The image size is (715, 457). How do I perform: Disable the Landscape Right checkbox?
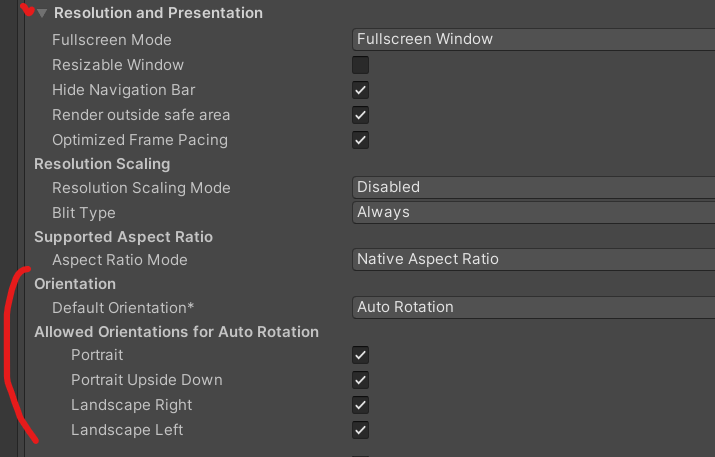click(x=361, y=405)
